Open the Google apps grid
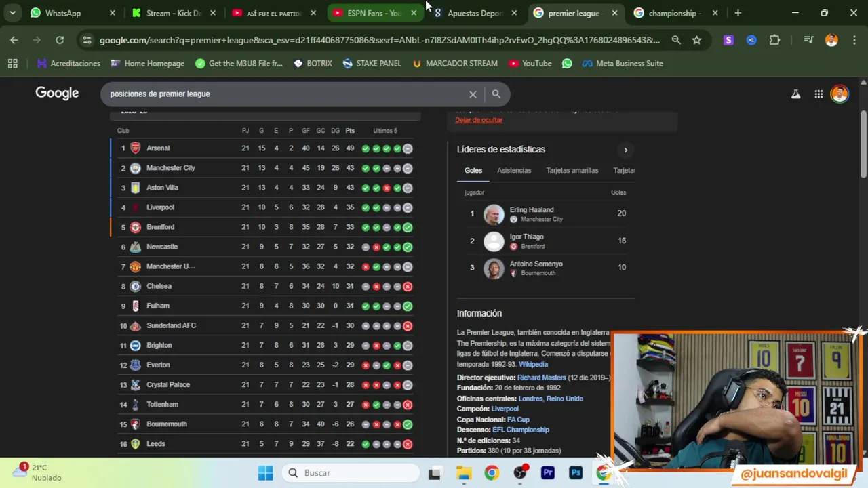The width and height of the screenshot is (868, 488). coord(818,94)
